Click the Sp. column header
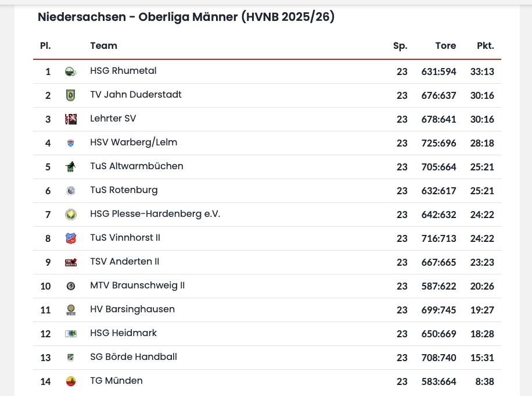This screenshot has height=396, width=532. pos(400,46)
